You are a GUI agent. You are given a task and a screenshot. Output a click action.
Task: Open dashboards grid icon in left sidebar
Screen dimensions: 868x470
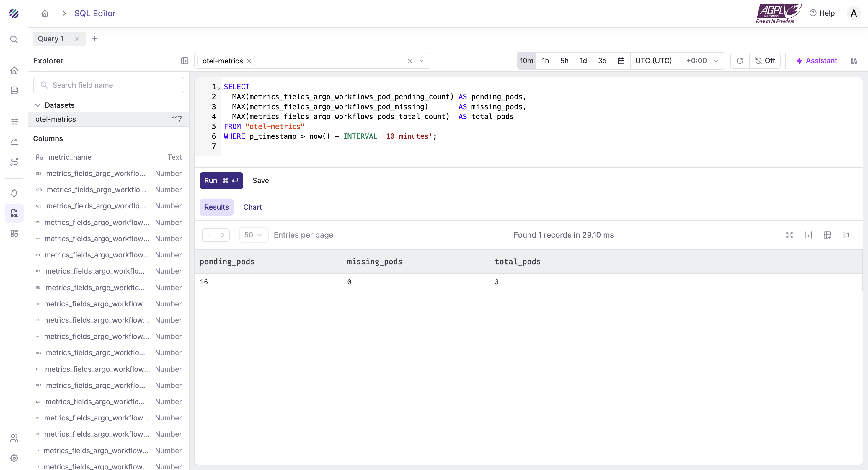click(x=14, y=233)
